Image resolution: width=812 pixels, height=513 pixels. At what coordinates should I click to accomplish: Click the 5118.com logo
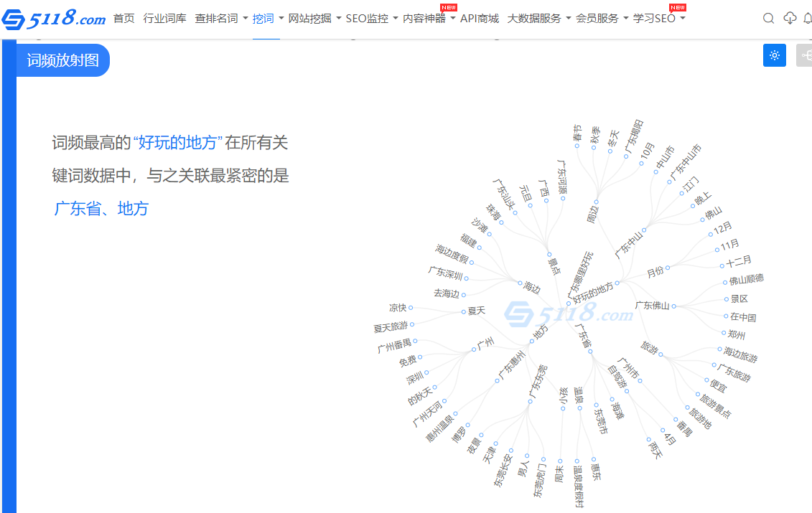(x=53, y=19)
